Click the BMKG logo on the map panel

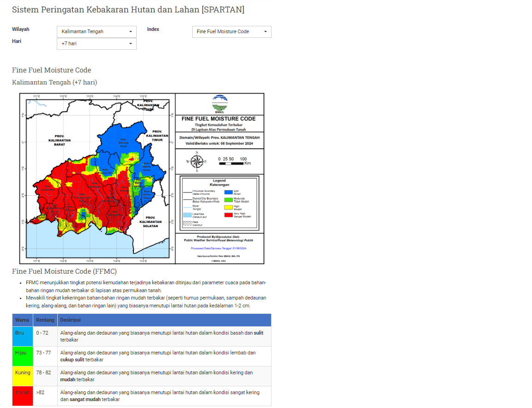[220, 104]
